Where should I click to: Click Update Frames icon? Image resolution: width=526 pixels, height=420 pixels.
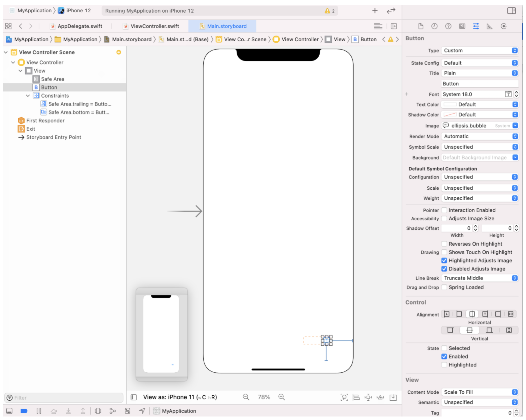pyautogui.click(x=344, y=397)
